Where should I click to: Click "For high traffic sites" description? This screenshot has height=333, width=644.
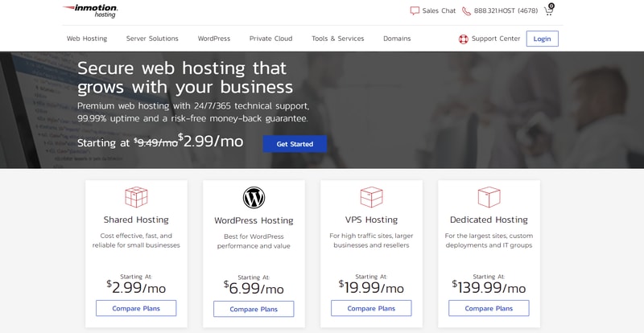pos(371,240)
